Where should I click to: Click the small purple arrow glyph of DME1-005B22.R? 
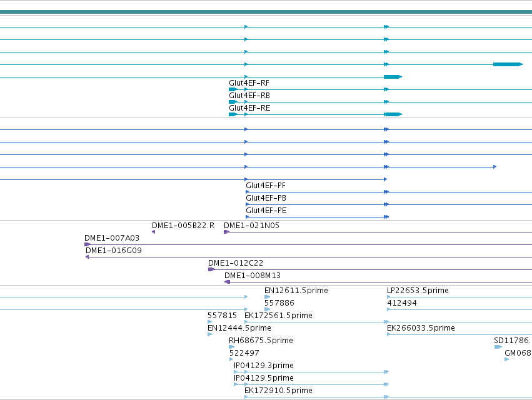point(153,232)
